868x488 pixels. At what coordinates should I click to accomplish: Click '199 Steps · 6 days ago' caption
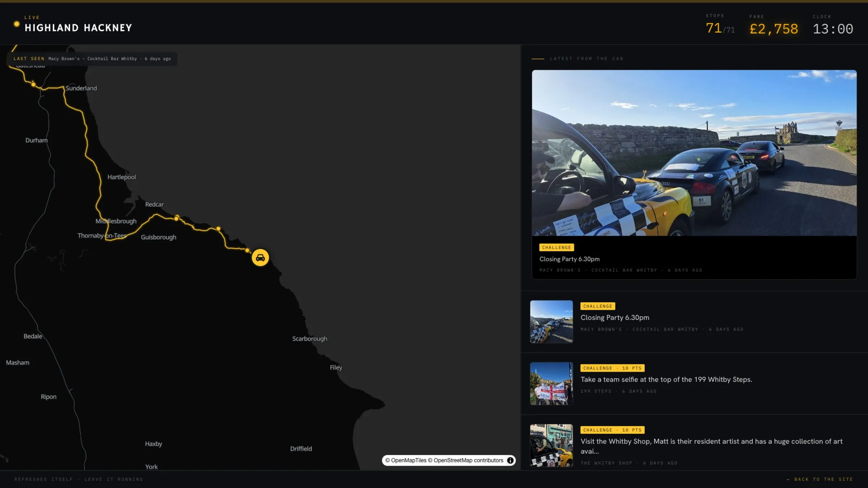point(618,391)
